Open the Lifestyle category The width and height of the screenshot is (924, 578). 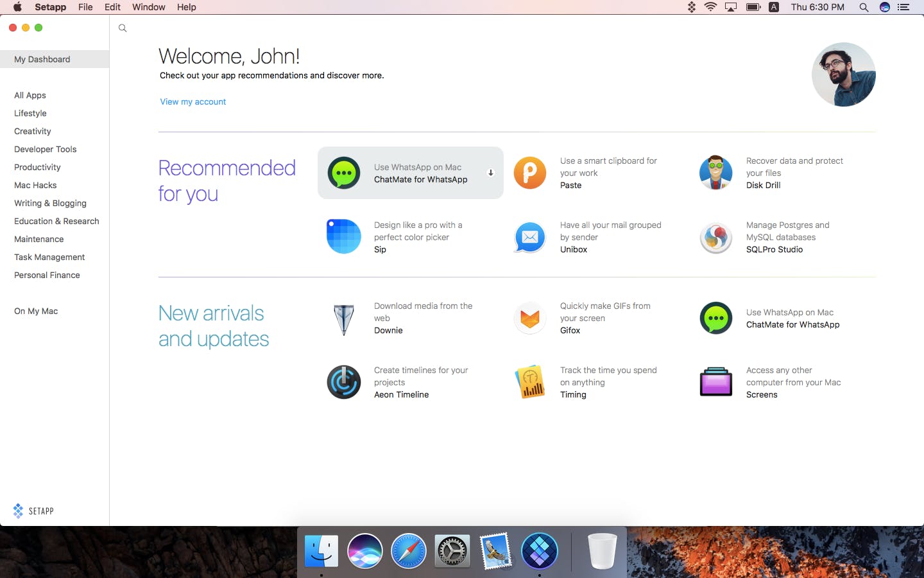click(30, 113)
